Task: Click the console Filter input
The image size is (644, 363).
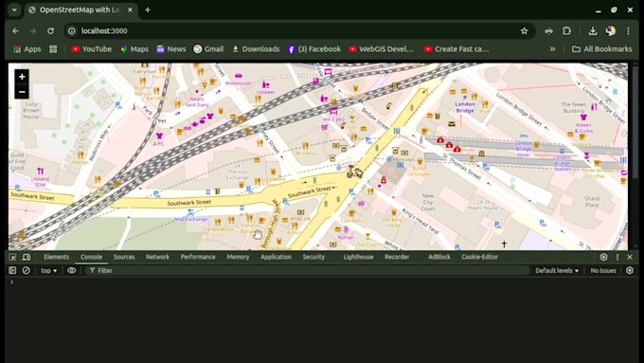Action: (308, 270)
